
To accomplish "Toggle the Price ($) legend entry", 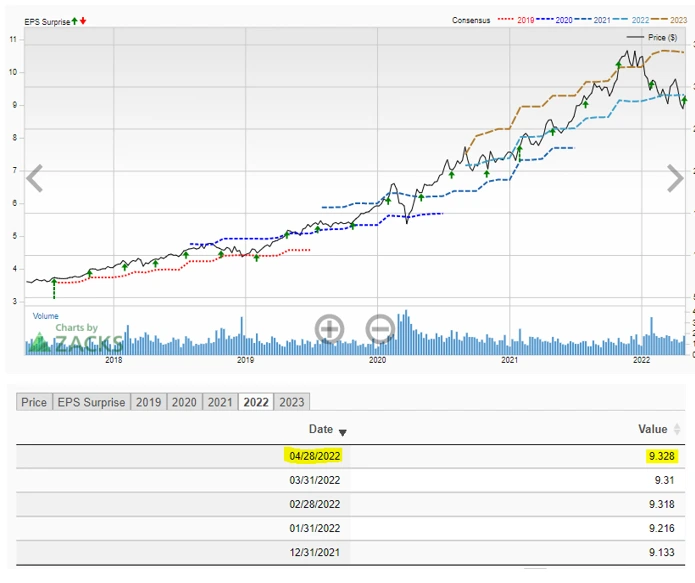I will (x=652, y=37).
